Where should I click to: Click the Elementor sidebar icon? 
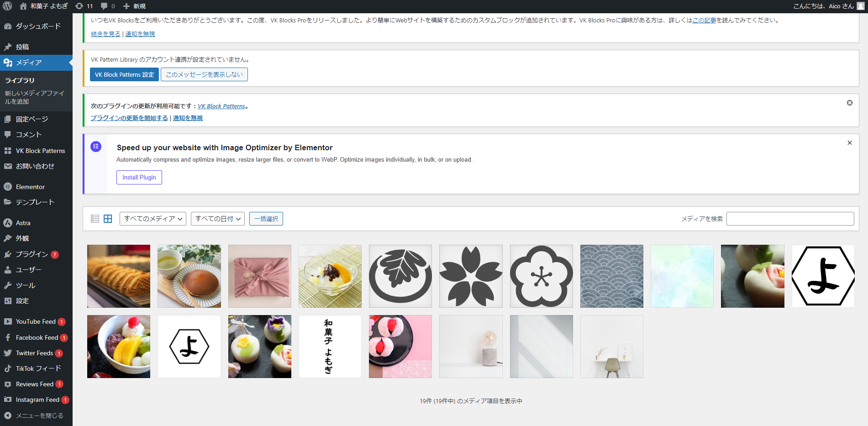click(x=8, y=187)
